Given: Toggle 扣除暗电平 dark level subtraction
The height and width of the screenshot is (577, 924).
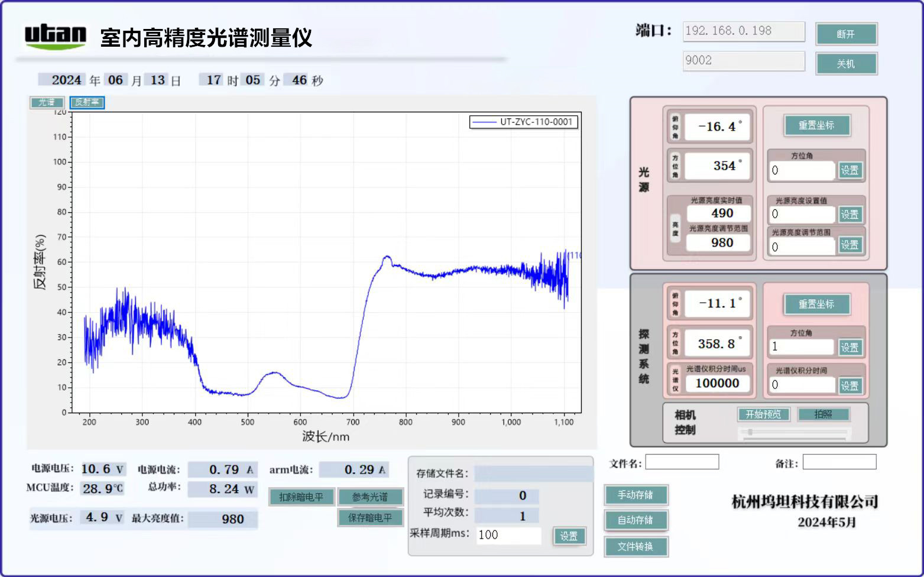Looking at the screenshot, I should tap(302, 497).
